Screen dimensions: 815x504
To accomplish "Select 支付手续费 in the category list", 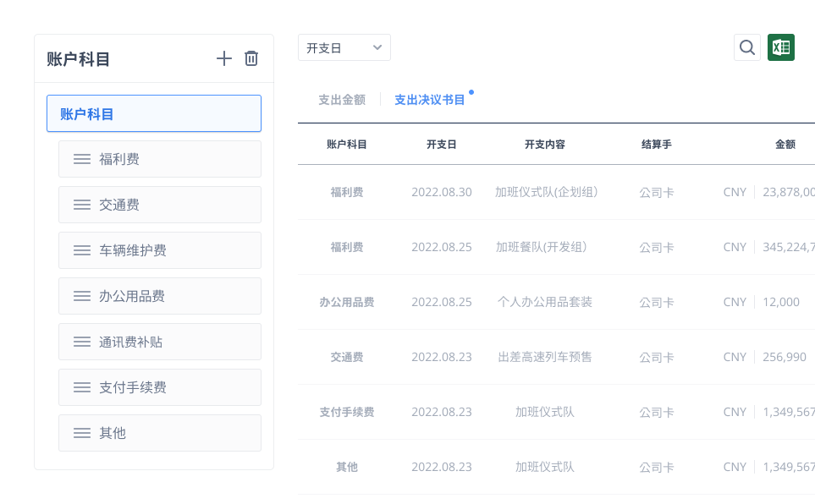I will [133, 387].
